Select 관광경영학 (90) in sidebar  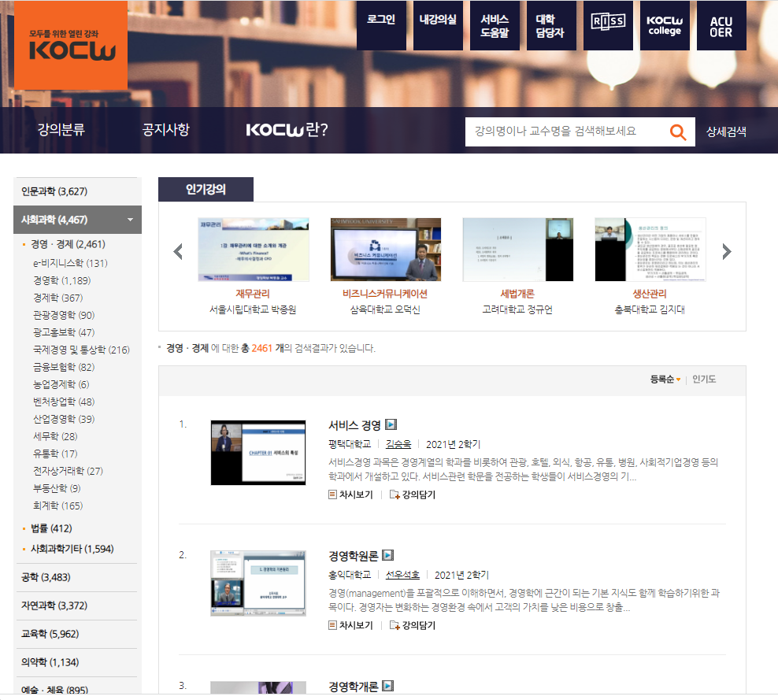point(64,315)
